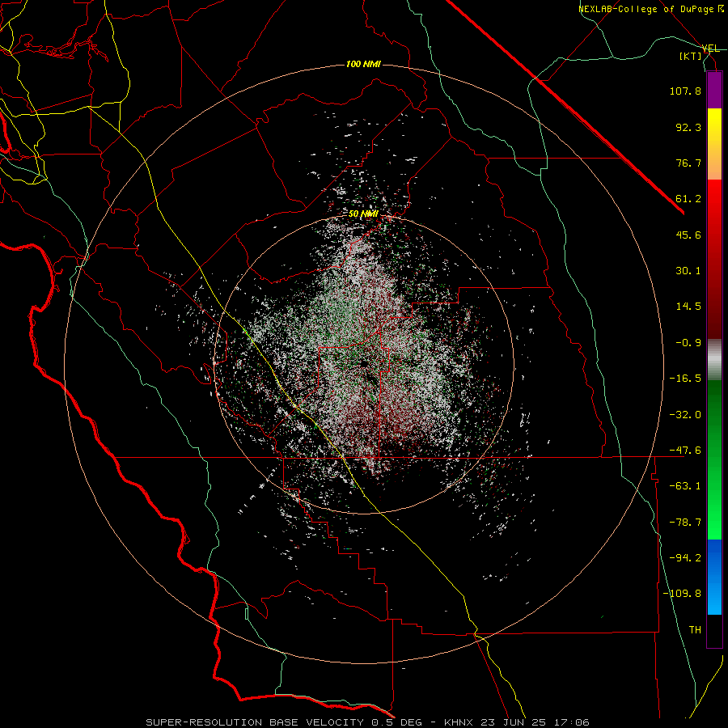The height and width of the screenshot is (728, 728).
Task: Select the -109.8 velocity scale value
Action: coord(683,594)
